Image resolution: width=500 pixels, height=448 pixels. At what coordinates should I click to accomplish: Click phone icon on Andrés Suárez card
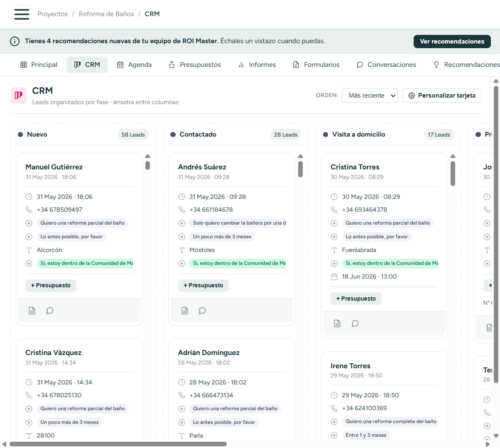[181, 210]
